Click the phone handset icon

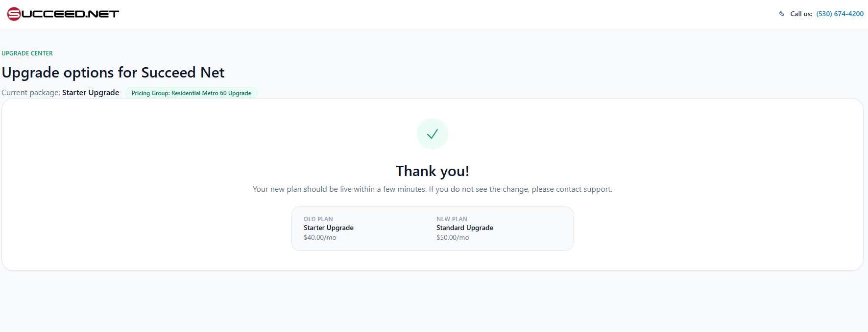coord(781,14)
